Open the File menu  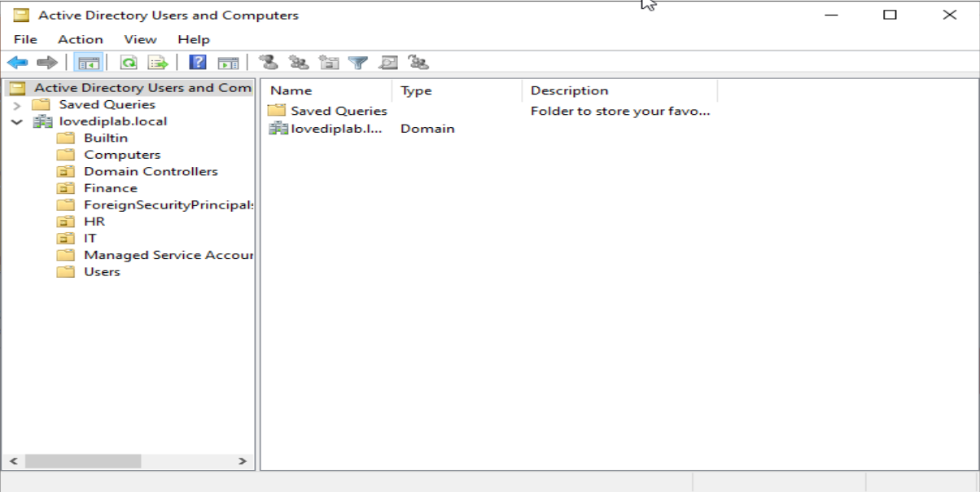coord(25,39)
